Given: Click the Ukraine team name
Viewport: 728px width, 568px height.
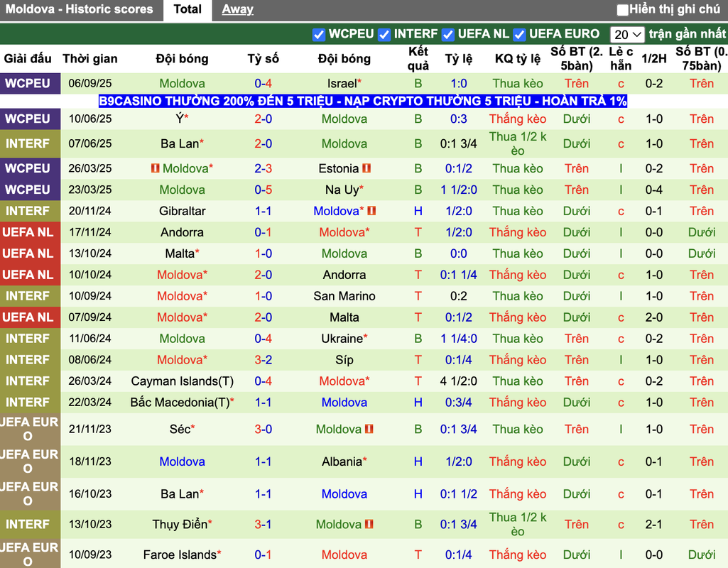Looking at the screenshot, I should point(342,339).
